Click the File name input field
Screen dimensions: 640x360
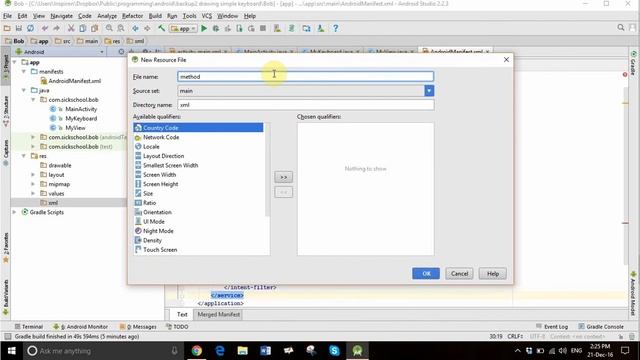click(x=305, y=76)
